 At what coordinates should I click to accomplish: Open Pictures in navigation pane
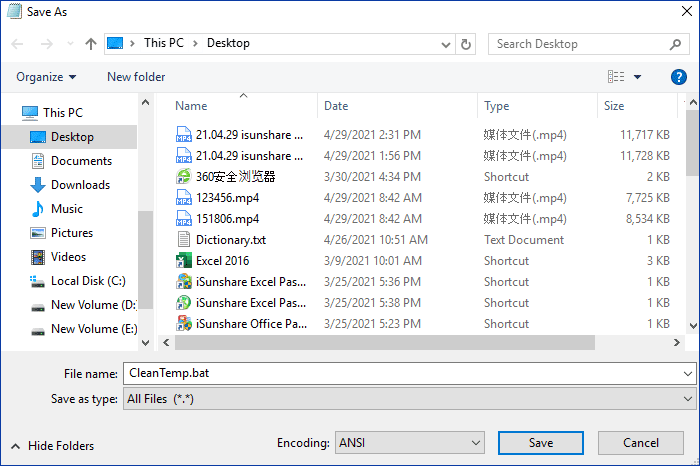(62, 233)
